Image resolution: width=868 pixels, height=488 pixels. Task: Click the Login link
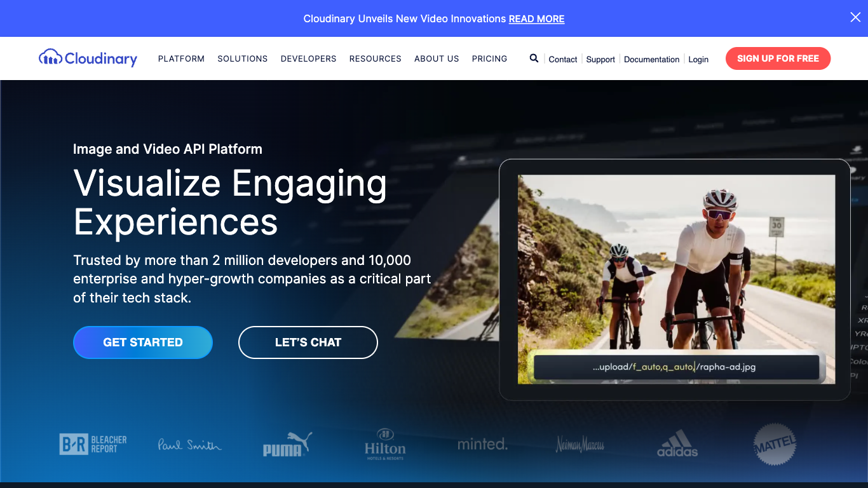(x=698, y=59)
